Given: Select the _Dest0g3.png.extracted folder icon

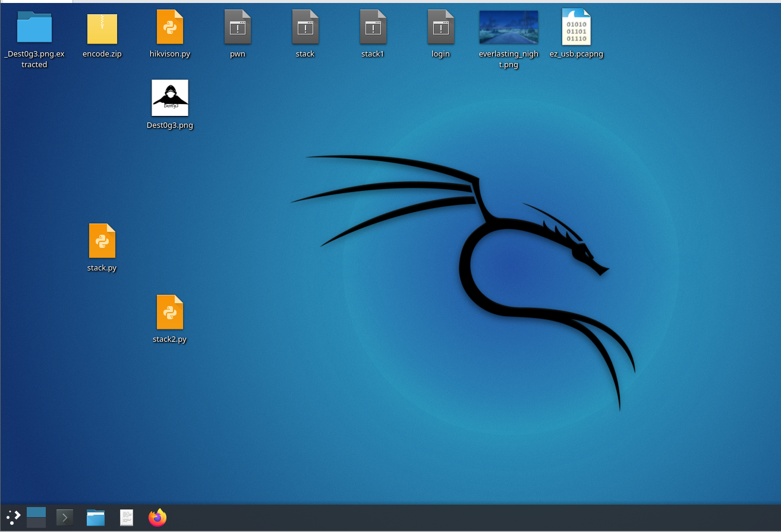Looking at the screenshot, I should pyautogui.click(x=34, y=27).
